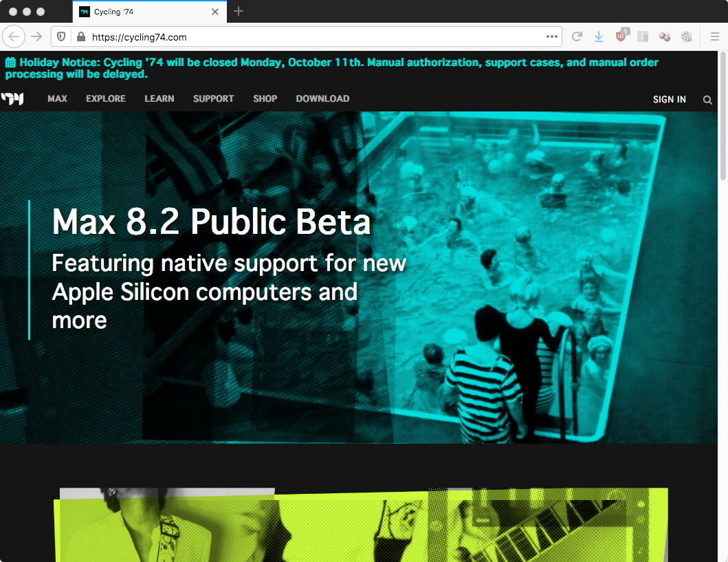The width and height of the screenshot is (728, 562).
Task: Go back with the browser back arrow
Action: click(x=14, y=36)
